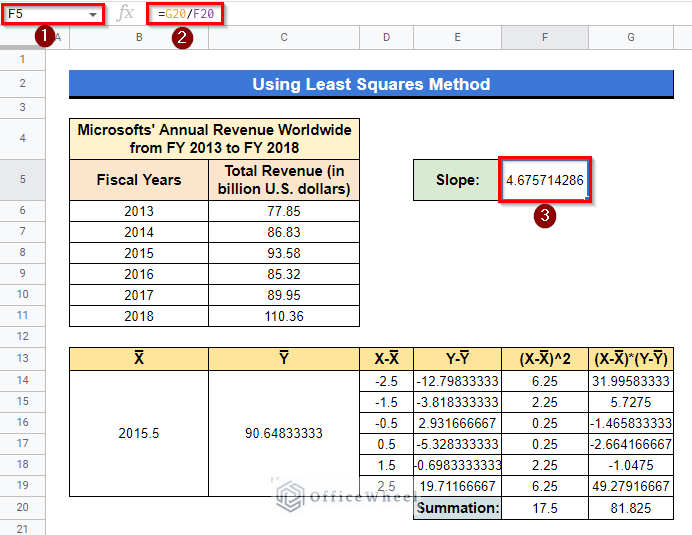Select the X-X̄ header cell
The width and height of the screenshot is (692, 535).
point(386,358)
